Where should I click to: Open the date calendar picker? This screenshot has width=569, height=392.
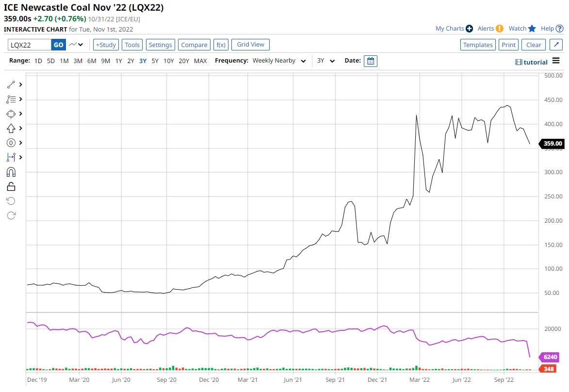click(x=371, y=61)
